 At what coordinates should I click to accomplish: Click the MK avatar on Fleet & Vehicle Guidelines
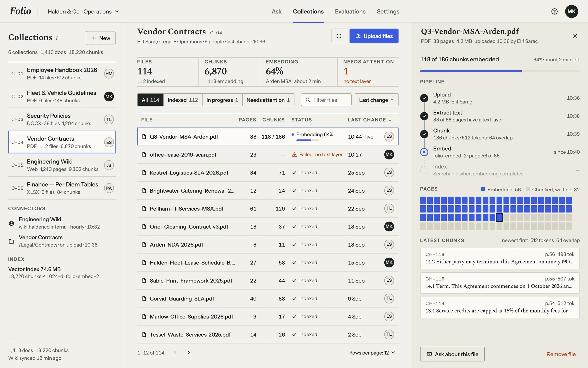click(109, 96)
